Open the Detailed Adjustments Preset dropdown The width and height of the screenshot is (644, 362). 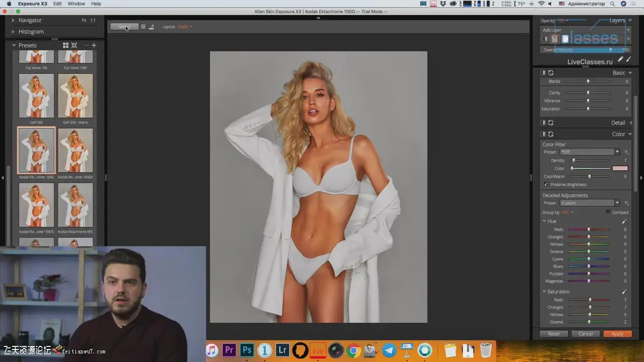(x=590, y=203)
